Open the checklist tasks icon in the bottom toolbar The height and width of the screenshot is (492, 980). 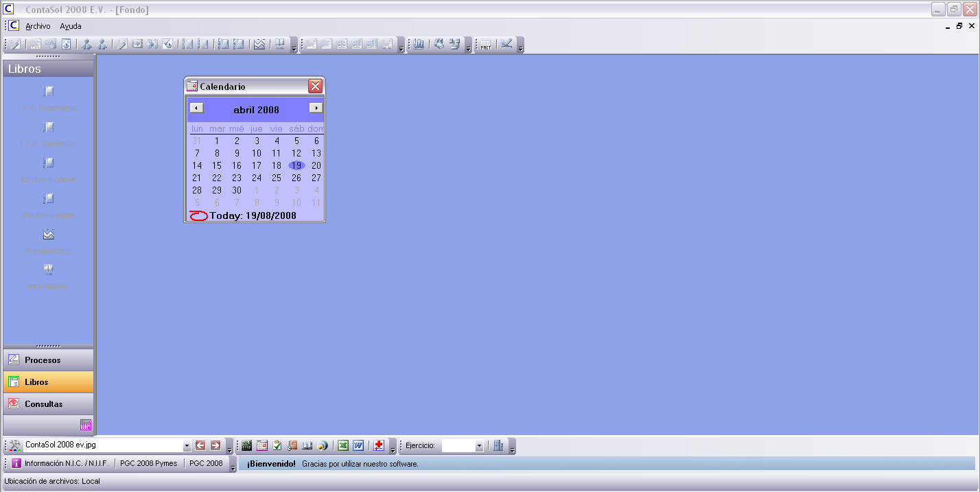point(277,446)
